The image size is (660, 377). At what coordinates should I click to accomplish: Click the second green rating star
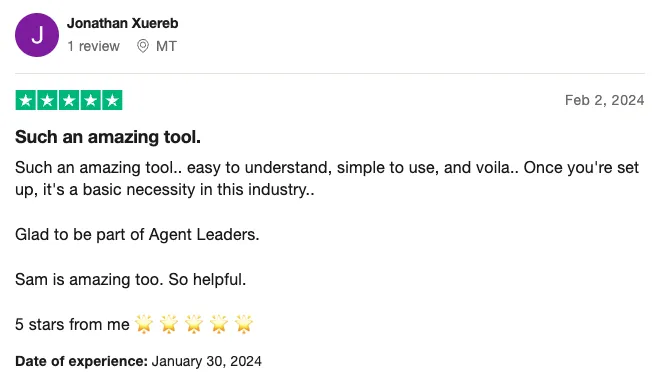tap(48, 100)
